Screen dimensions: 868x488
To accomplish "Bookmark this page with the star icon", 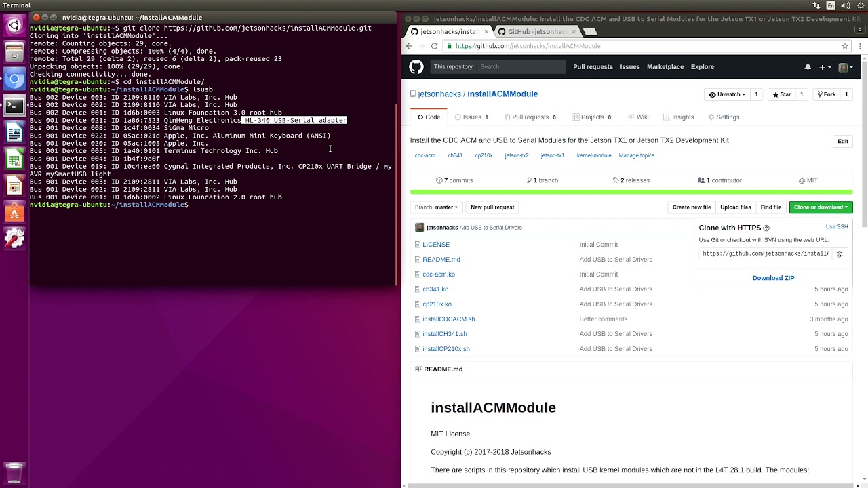I will [x=845, y=46].
